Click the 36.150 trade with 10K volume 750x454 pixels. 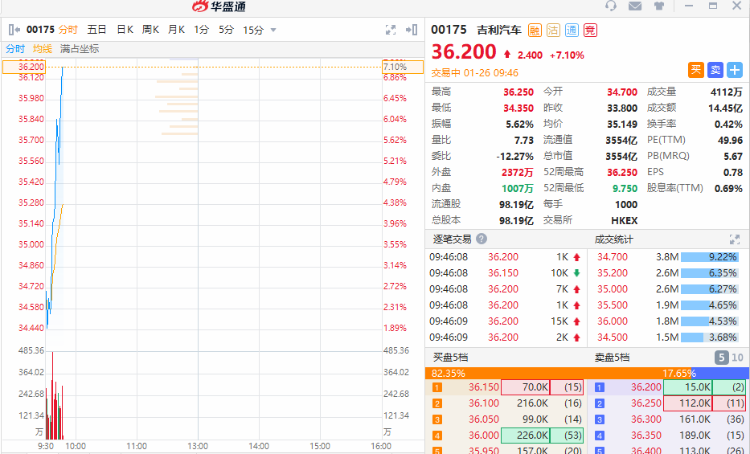pos(505,273)
